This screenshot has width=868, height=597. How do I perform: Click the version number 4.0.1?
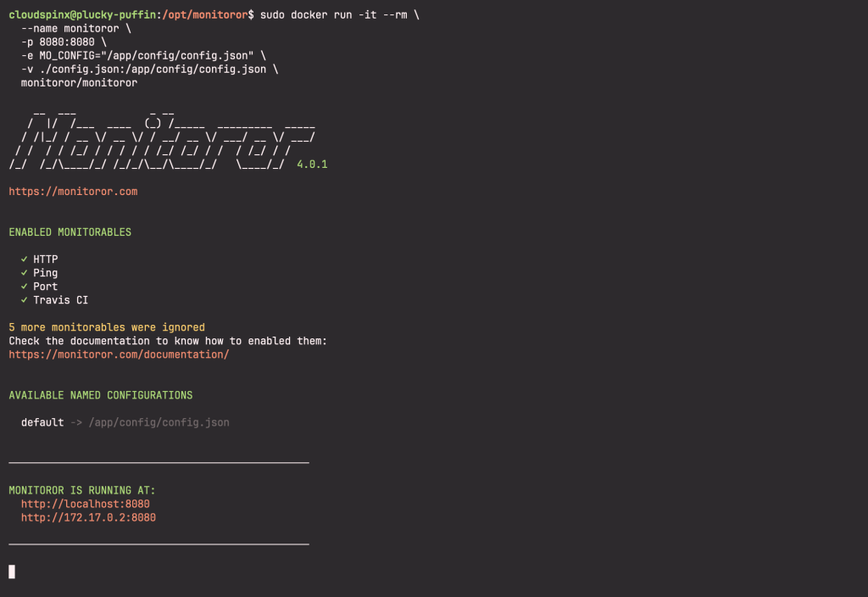tap(312, 164)
